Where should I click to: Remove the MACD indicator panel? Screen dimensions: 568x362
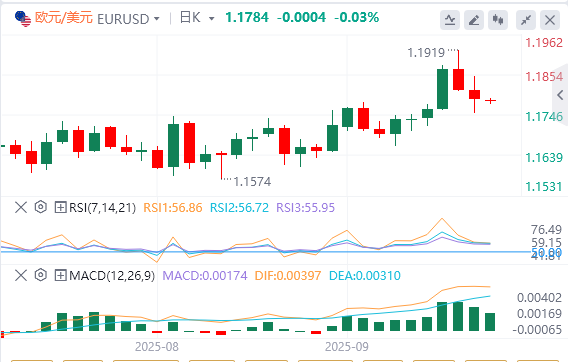21,275
